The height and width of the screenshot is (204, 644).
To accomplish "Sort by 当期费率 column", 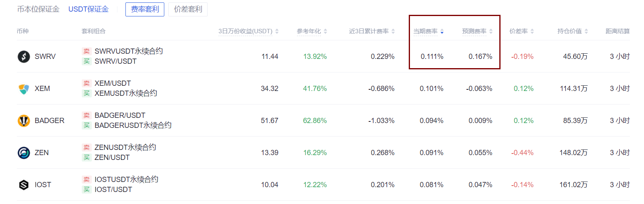I will click(x=428, y=31).
